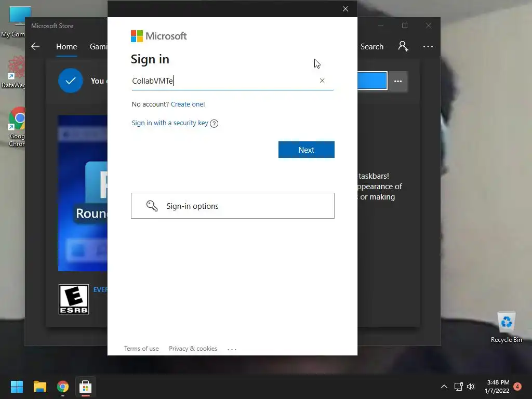This screenshot has width=532, height=399.
Task: Click the key icon in Sign-in options
Action: (x=152, y=206)
